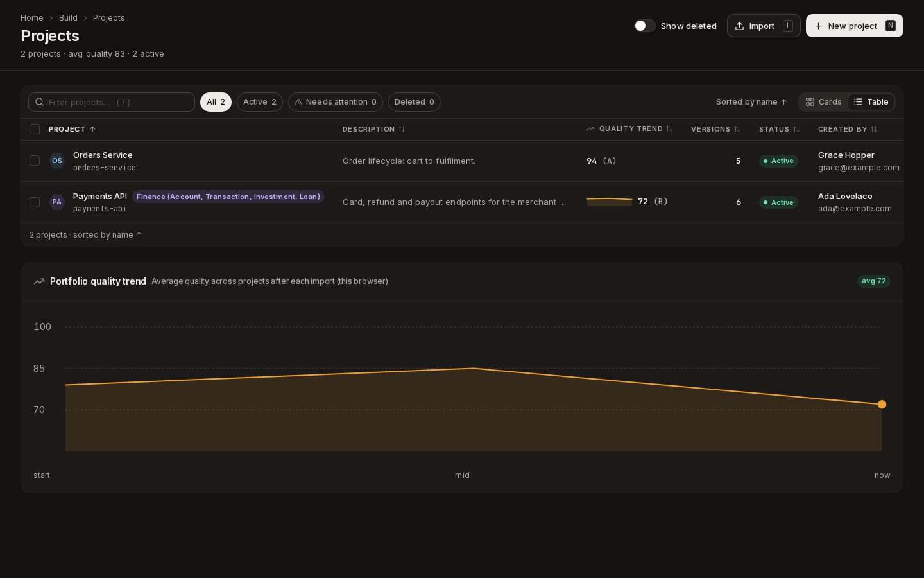This screenshot has width=924, height=578.
Task: Check the Payments API row checkbox
Action: (x=35, y=202)
